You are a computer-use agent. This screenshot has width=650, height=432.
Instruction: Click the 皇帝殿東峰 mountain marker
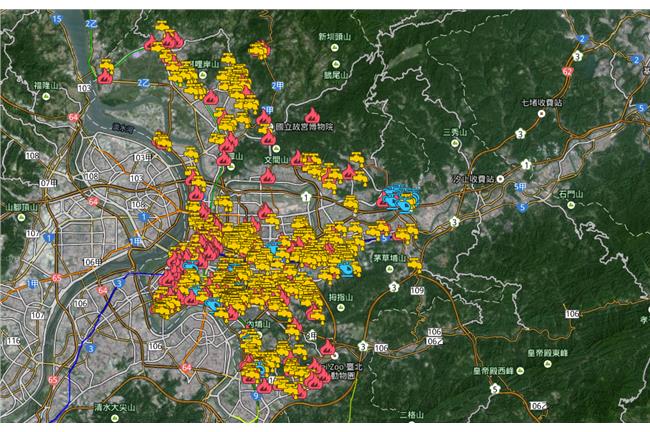point(548,364)
